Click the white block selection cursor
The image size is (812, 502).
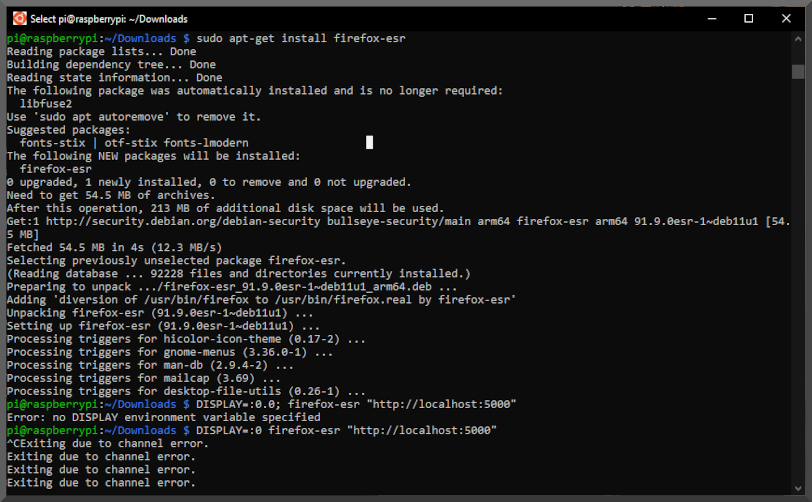[369, 143]
